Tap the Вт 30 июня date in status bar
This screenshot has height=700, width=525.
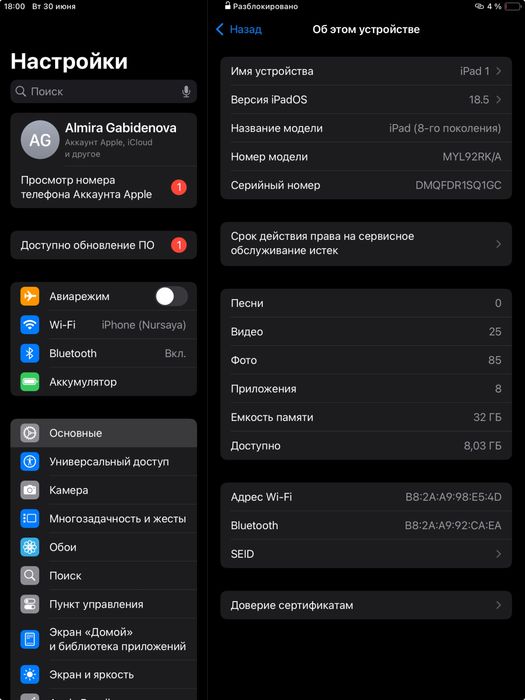[x=54, y=7]
